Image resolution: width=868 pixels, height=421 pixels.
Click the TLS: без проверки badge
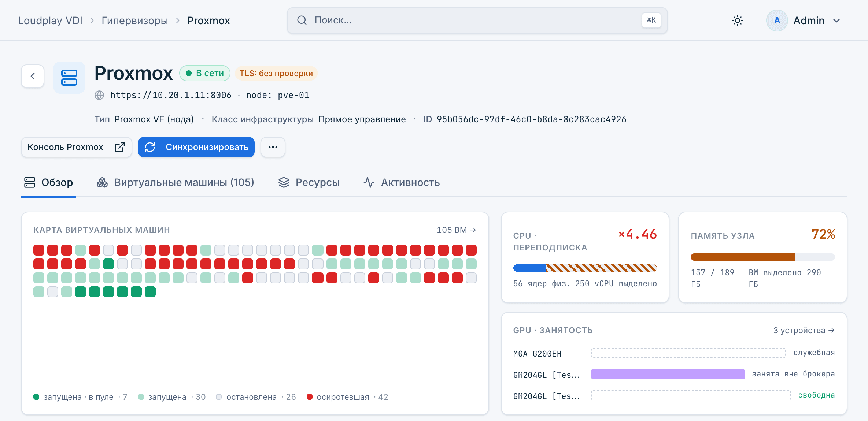pos(276,73)
